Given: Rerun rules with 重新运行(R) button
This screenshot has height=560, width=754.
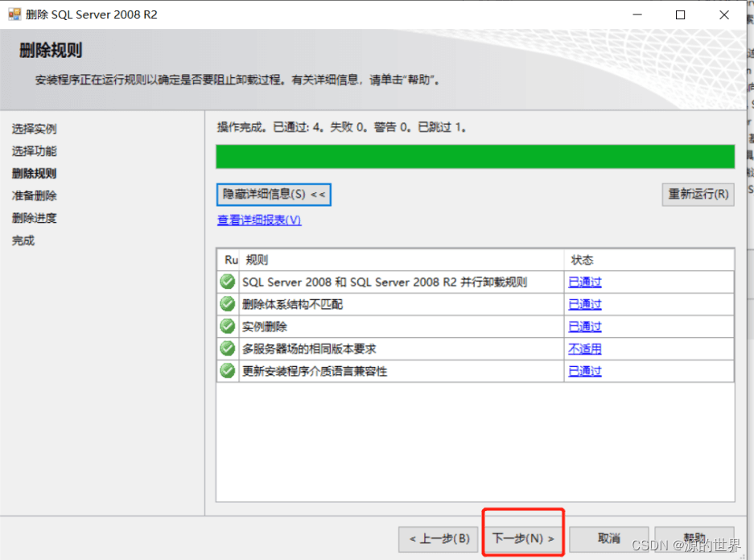Looking at the screenshot, I should point(698,195).
